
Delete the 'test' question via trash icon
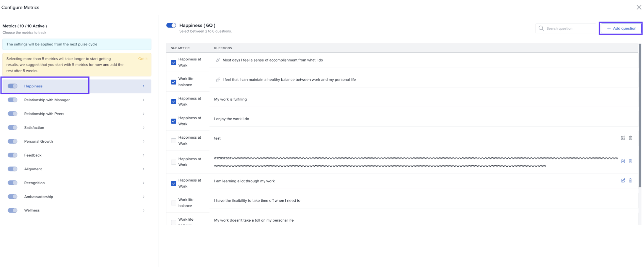coord(630,138)
